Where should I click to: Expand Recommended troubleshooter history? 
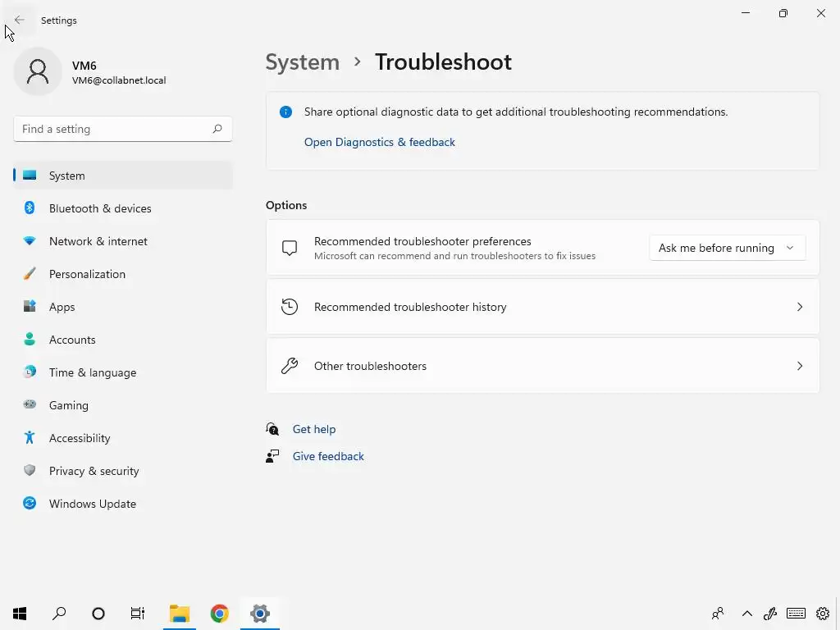[x=542, y=307]
